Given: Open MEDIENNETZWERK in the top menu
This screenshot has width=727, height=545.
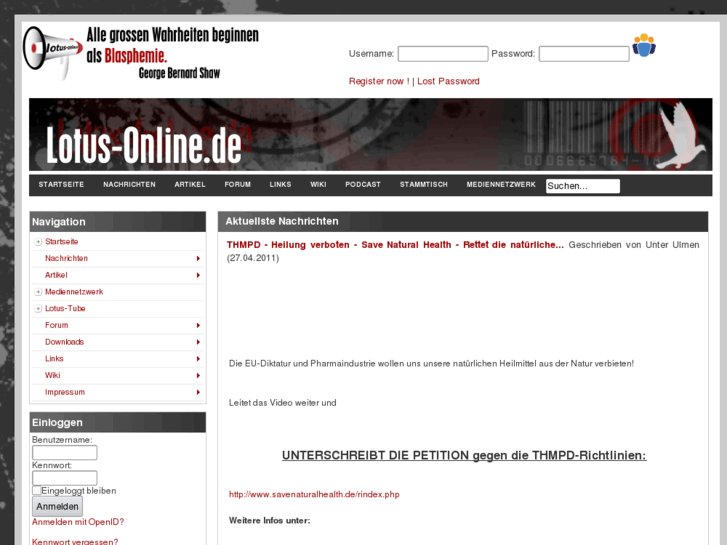Looking at the screenshot, I should pos(501,185).
